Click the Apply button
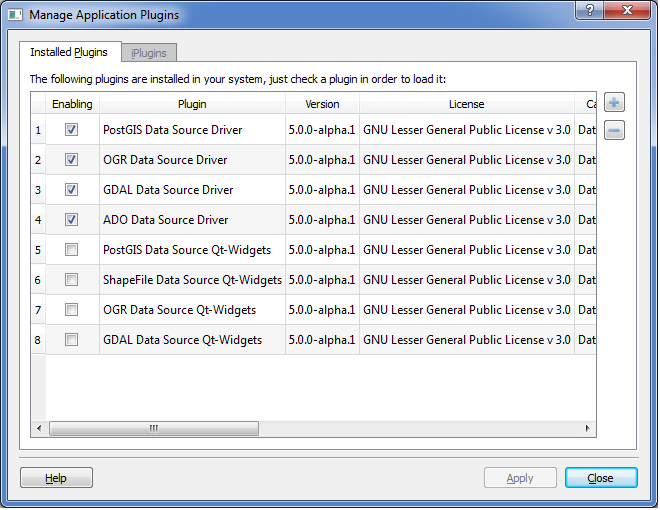 point(521,479)
